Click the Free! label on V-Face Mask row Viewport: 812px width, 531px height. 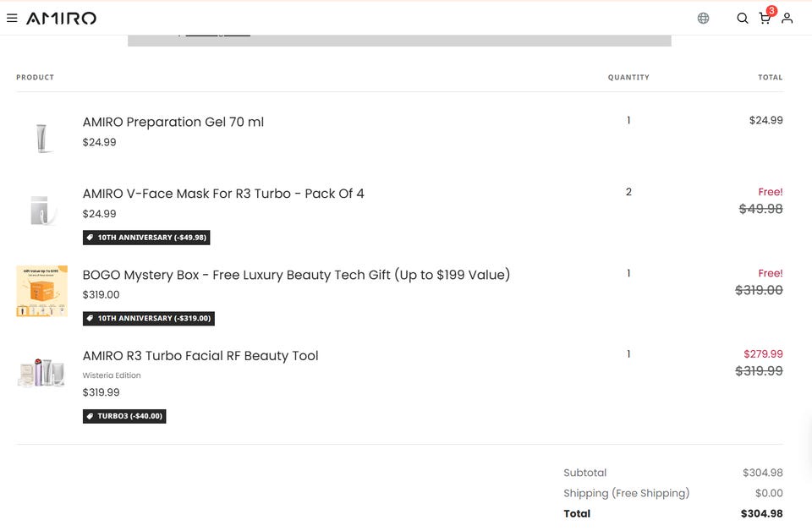coord(771,192)
